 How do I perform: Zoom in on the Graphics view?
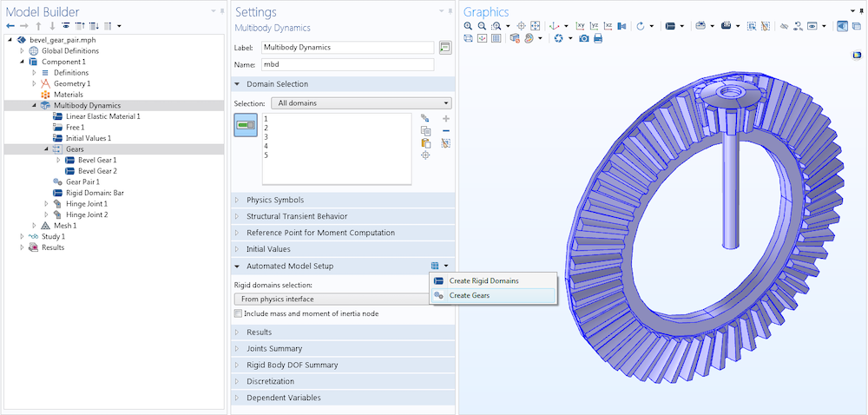coord(468,26)
